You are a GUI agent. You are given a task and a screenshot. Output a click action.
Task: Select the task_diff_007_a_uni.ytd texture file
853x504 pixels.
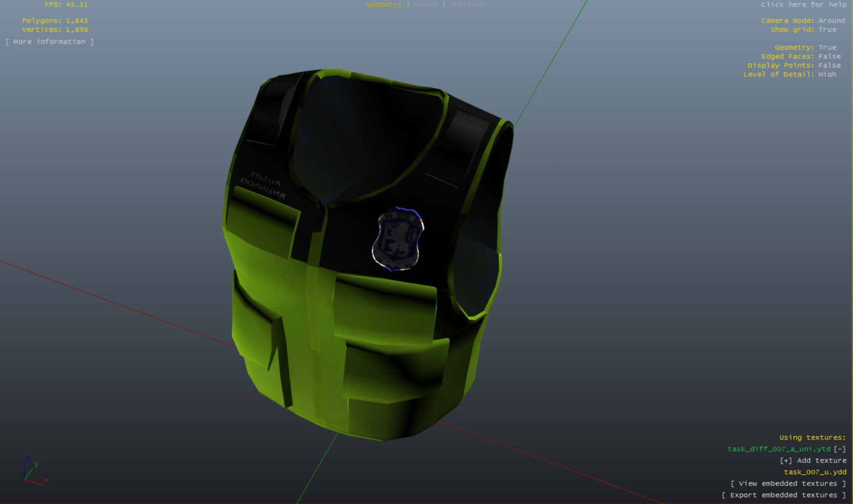[779, 449]
